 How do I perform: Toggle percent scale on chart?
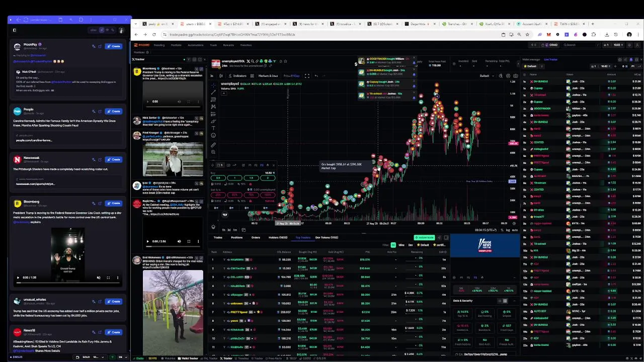click(x=502, y=230)
